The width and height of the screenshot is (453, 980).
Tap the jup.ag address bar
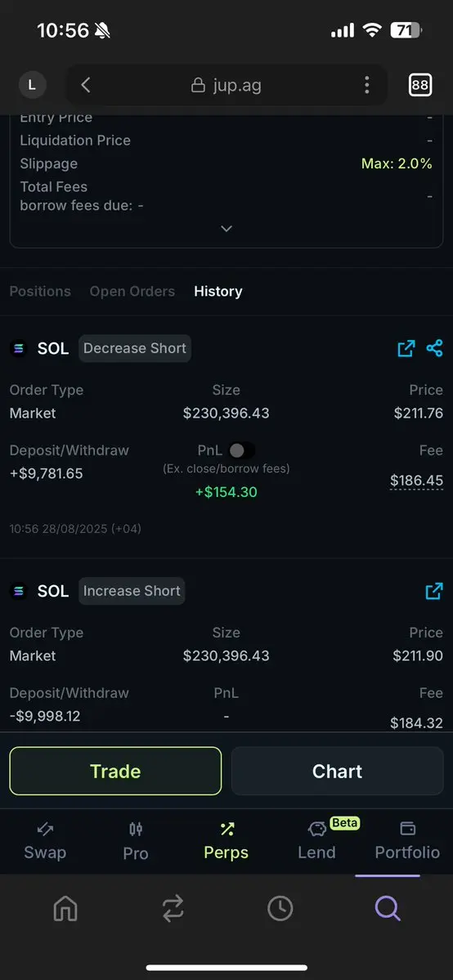coord(226,85)
